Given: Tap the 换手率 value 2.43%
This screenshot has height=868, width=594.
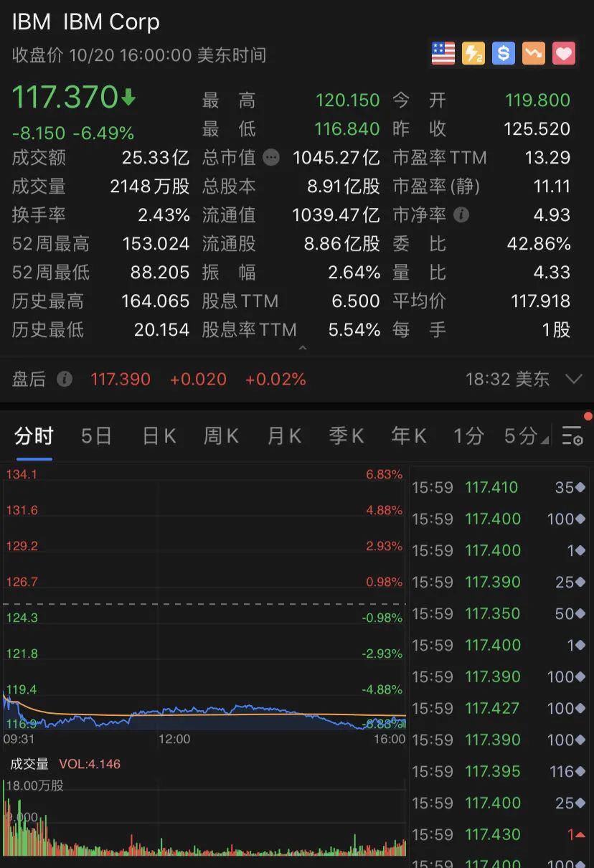Looking at the screenshot, I should 164,214.
